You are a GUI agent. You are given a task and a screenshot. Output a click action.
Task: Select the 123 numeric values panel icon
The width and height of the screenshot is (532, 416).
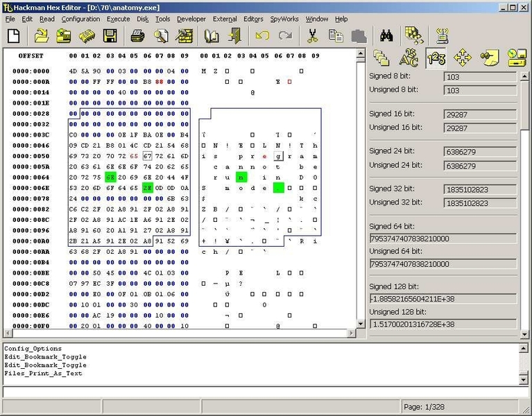click(436, 58)
